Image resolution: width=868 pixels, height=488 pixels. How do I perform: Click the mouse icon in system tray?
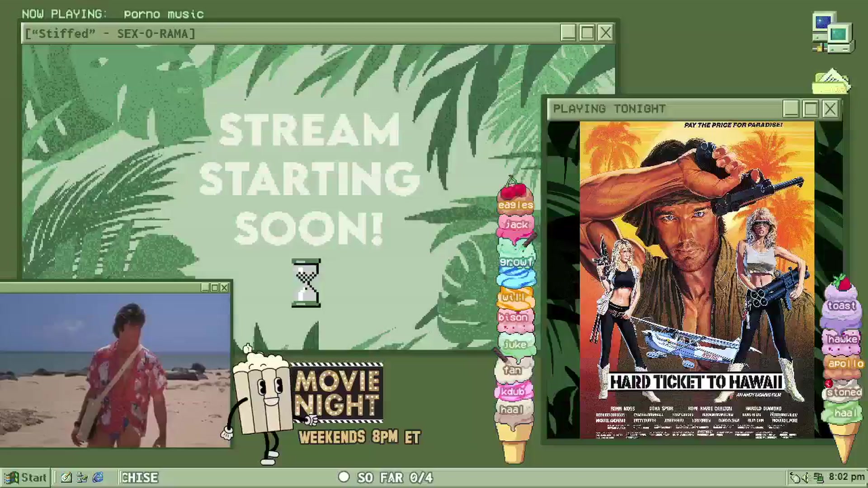(795, 477)
